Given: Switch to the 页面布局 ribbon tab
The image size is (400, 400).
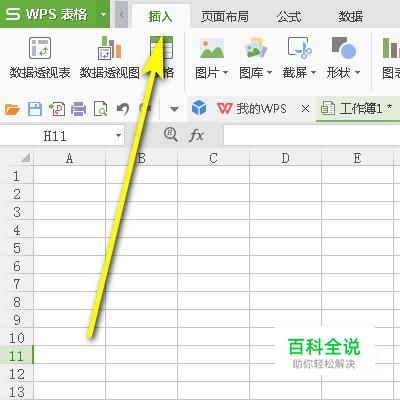Looking at the screenshot, I should coord(225,16).
